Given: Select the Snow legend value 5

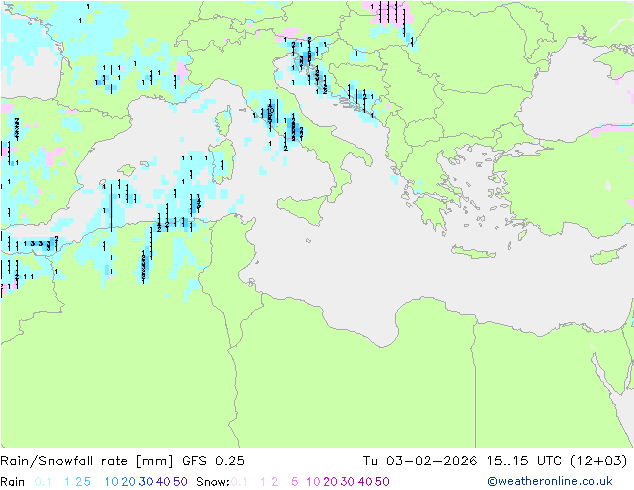Looking at the screenshot, I should 294,482.
